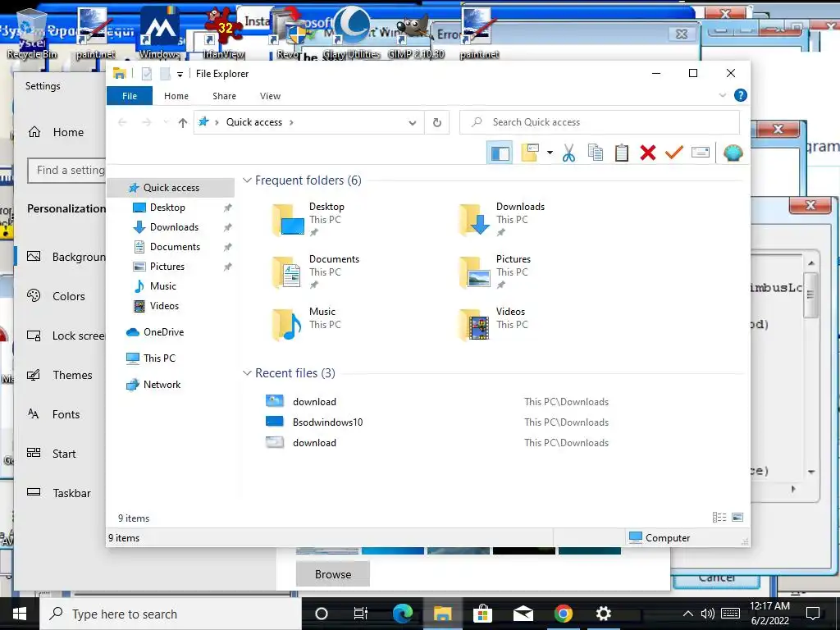Screen dimensions: 840x630
Task: Select Downloads in the navigation pane
Action: (x=174, y=227)
